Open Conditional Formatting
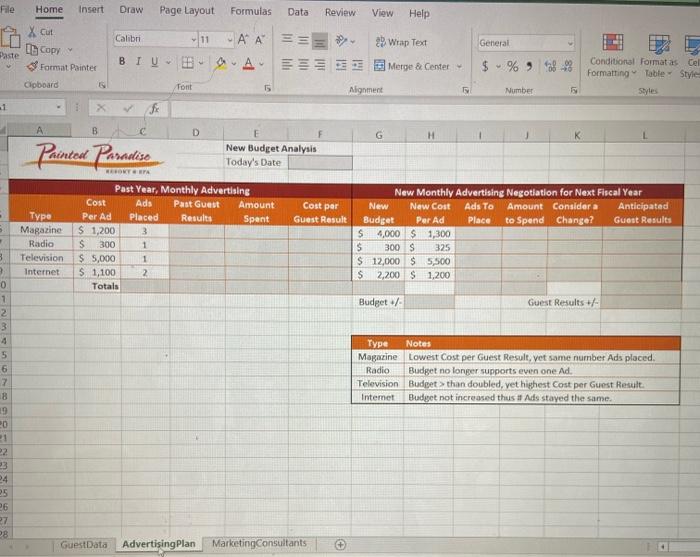Screen dimensions: 700x557 coord(612,55)
